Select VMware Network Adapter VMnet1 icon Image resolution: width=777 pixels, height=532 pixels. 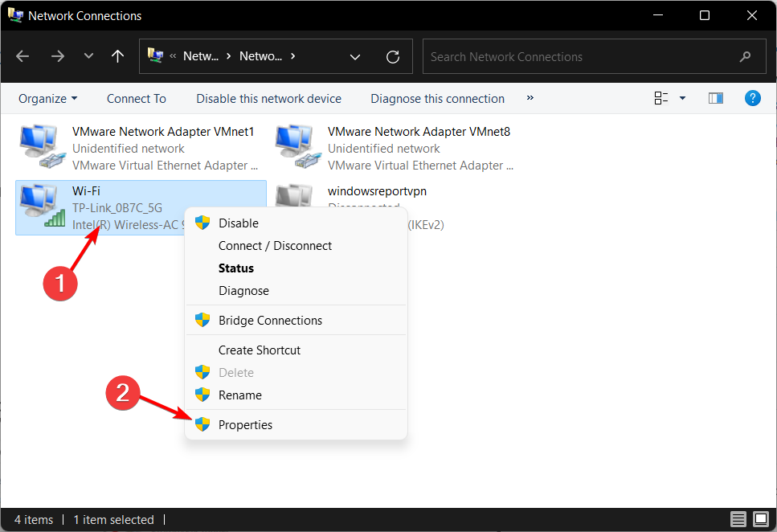coord(39,147)
